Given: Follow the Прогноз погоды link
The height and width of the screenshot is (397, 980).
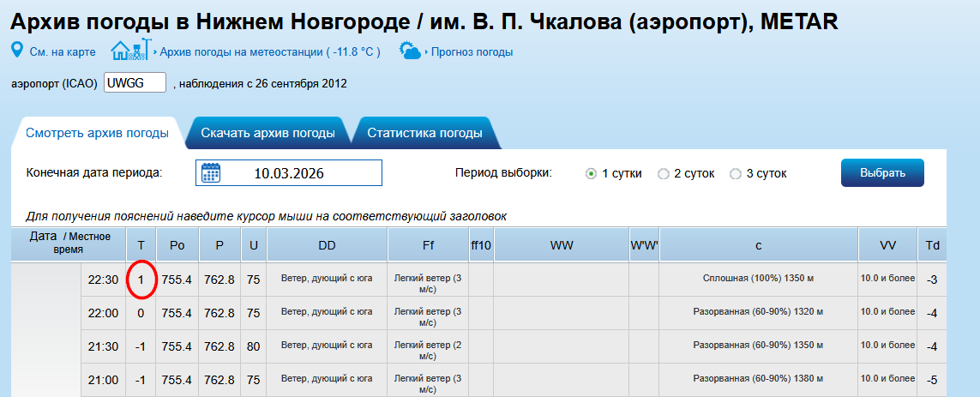Looking at the screenshot, I should click(472, 52).
